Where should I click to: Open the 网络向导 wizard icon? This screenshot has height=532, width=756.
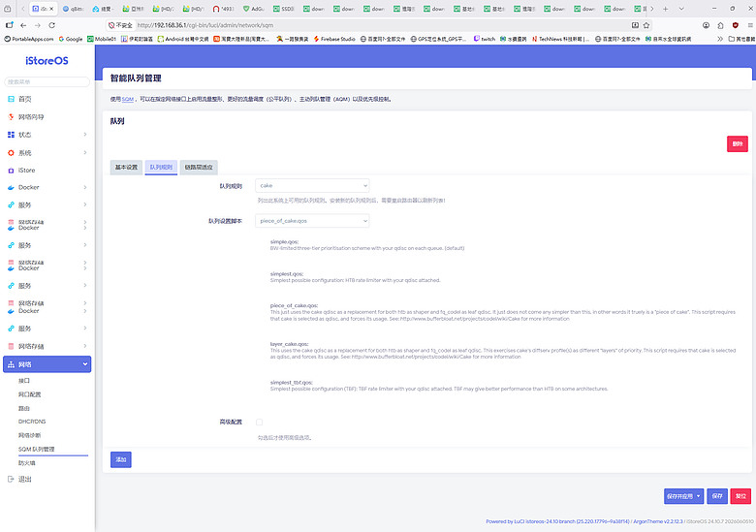click(11, 117)
